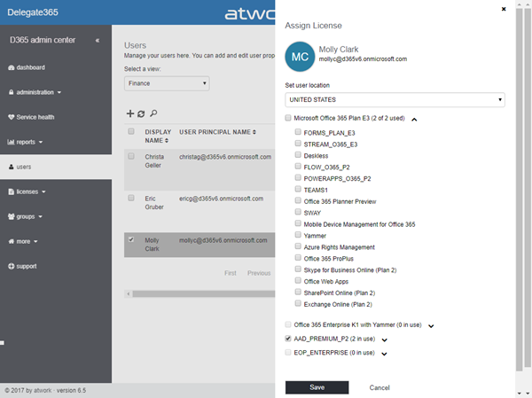Image resolution: width=532 pixels, height=398 pixels.
Task: Cancel the license assignment
Action: point(379,387)
